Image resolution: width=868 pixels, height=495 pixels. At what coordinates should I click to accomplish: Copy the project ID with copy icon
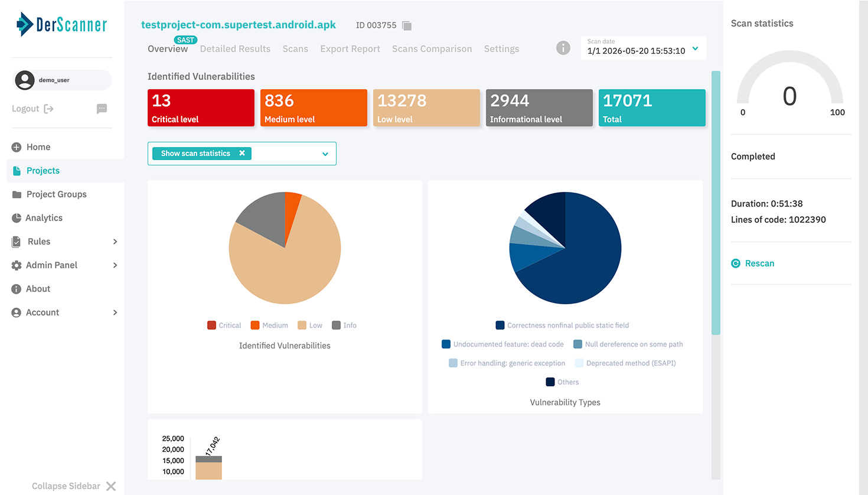coord(407,25)
